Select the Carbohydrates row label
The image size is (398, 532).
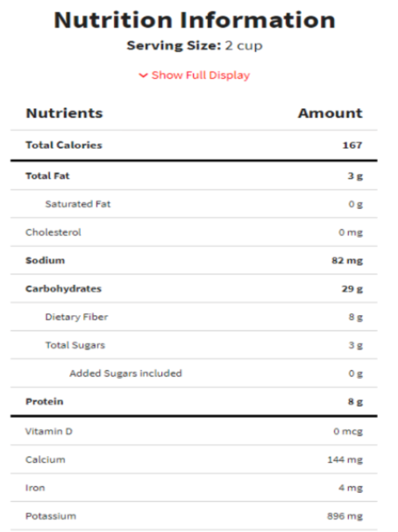63,288
